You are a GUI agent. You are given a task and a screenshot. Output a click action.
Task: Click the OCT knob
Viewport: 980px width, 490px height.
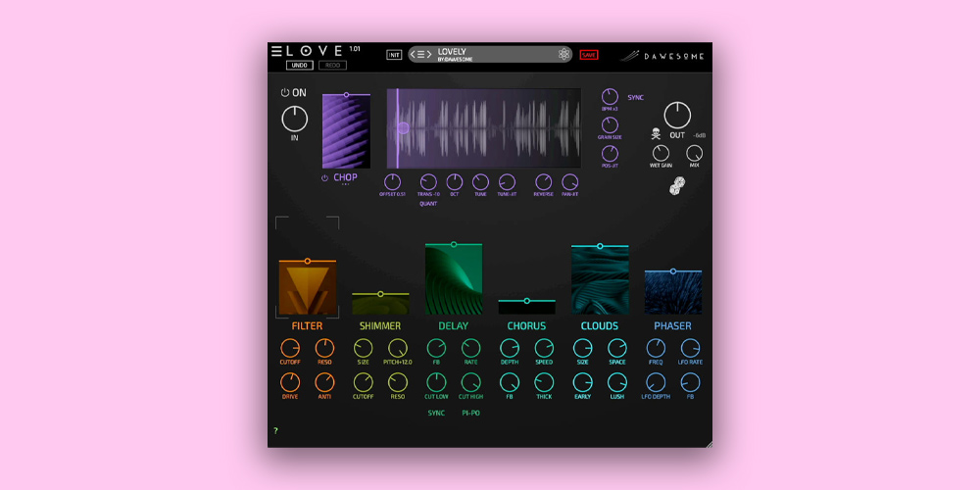pyautogui.click(x=455, y=182)
